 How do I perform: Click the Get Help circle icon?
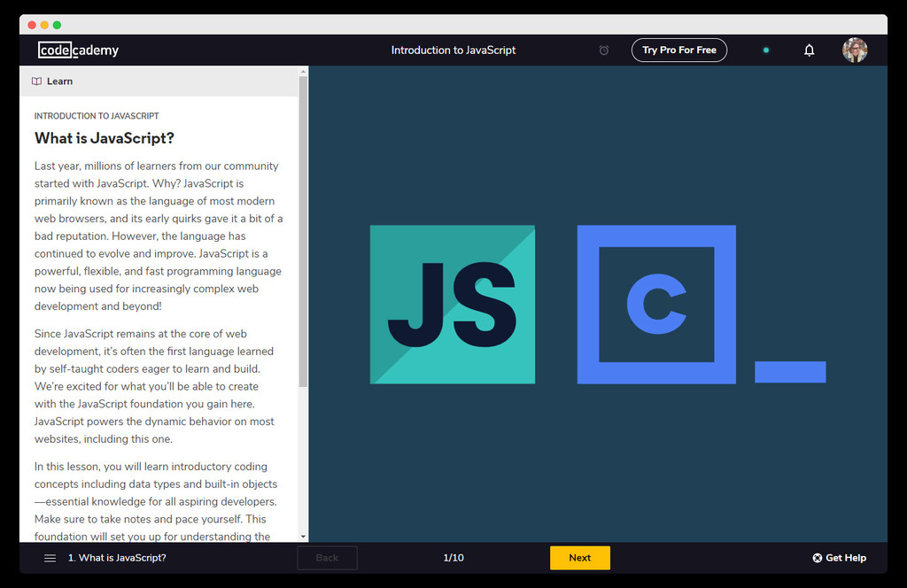pyautogui.click(x=815, y=558)
